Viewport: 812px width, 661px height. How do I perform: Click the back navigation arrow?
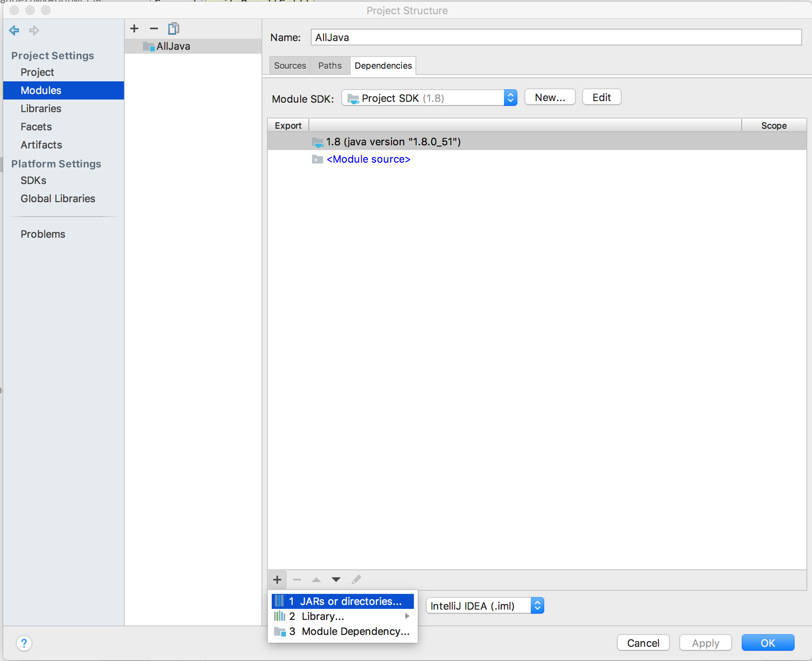[x=14, y=30]
